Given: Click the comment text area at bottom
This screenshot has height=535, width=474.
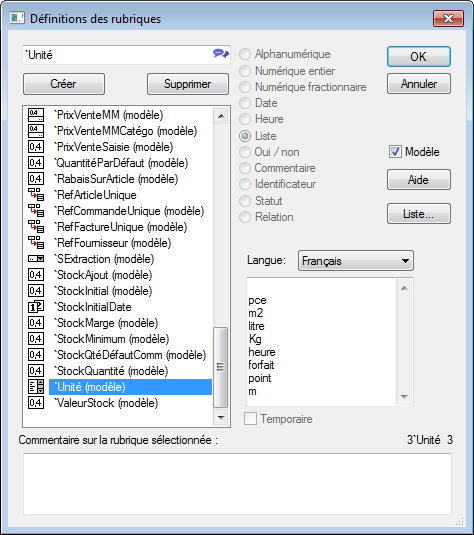Looking at the screenshot, I should [x=237, y=483].
